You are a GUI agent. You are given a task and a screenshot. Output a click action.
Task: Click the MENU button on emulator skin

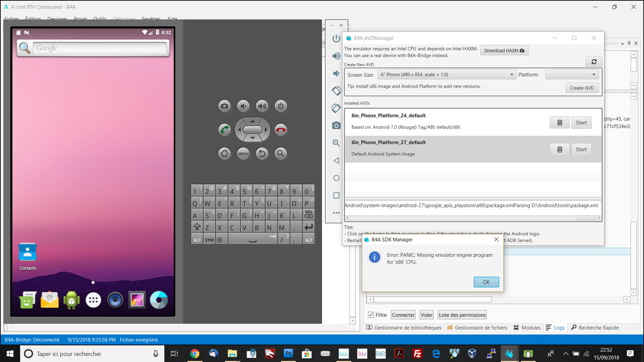[x=243, y=154]
